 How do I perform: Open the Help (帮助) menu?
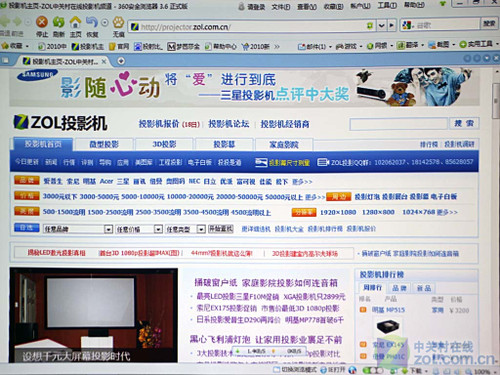click(x=414, y=5)
